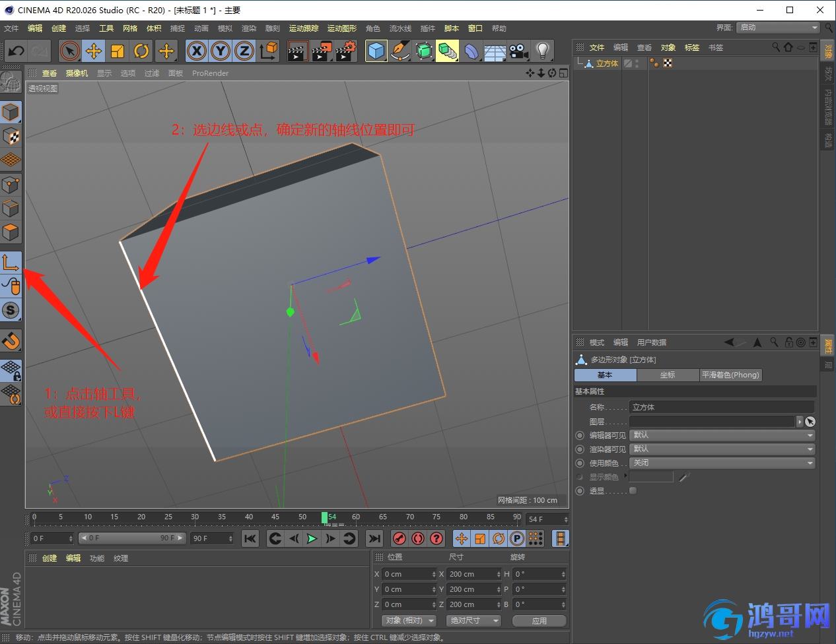Toggle the 透显 checkbox
836x644 pixels.
(x=633, y=490)
